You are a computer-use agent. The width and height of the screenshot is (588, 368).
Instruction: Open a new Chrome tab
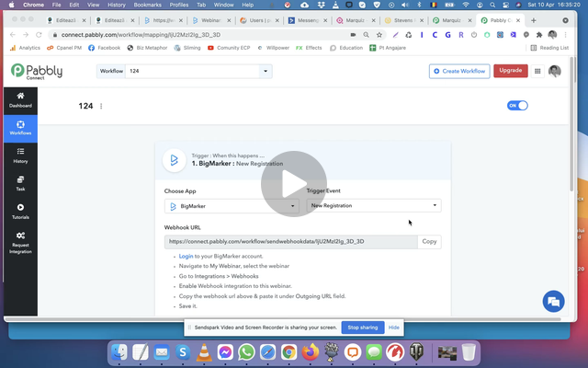tap(533, 20)
